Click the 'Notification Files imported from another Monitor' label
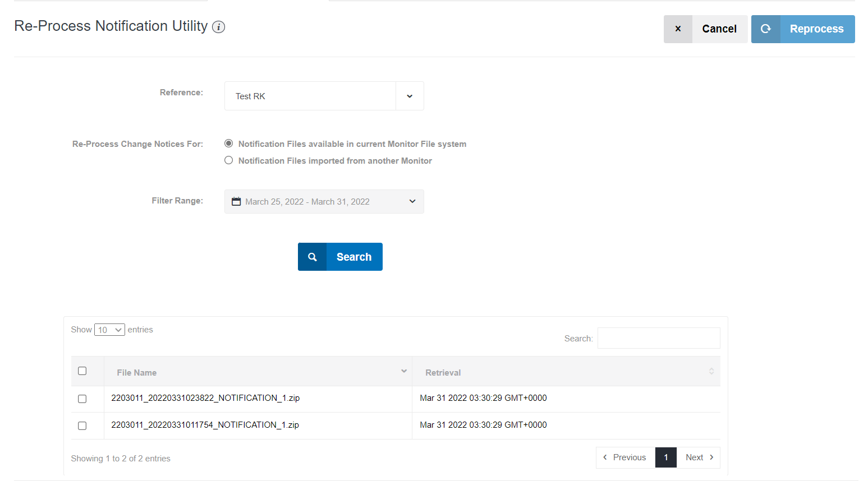Viewport: 868px width, 481px height. 335,161
